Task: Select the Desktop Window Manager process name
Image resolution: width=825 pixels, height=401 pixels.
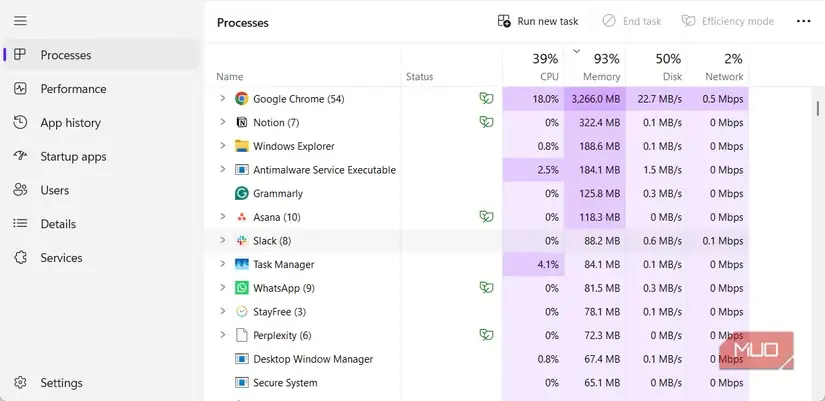Action: (313, 359)
